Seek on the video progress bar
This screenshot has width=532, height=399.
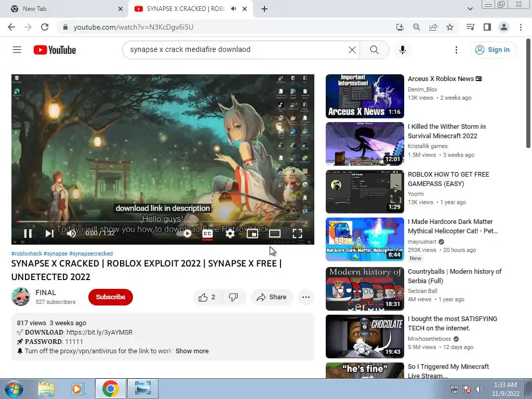(x=163, y=221)
